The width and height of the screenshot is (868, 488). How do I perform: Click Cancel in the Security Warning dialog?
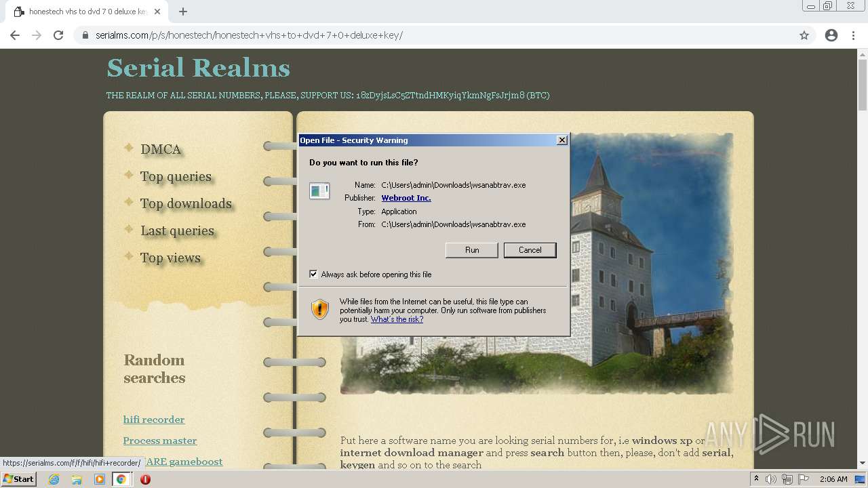(x=530, y=250)
